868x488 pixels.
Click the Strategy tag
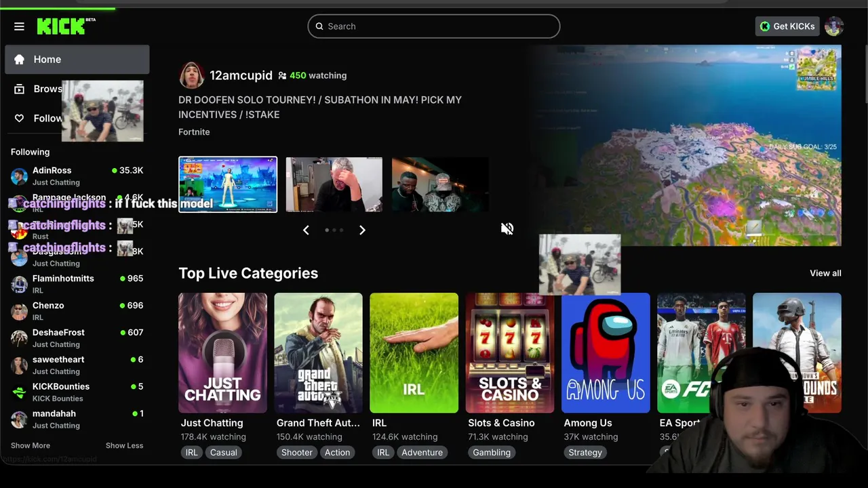pyautogui.click(x=585, y=453)
